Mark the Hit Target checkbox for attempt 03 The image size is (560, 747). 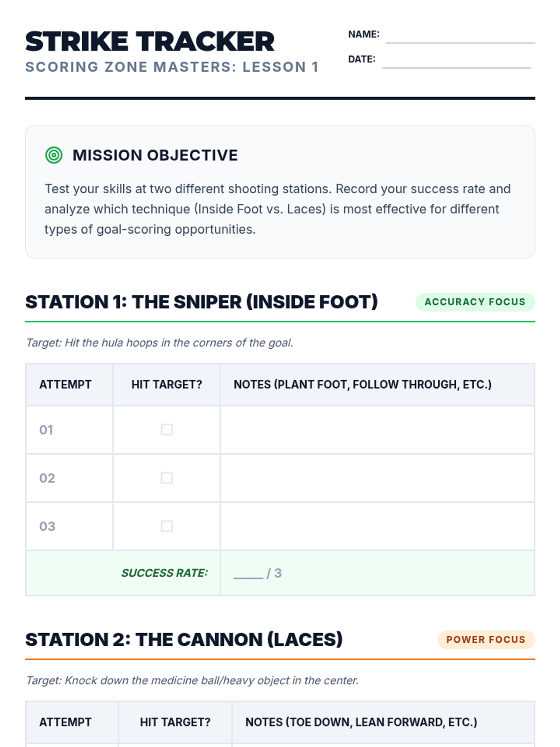[167, 526]
